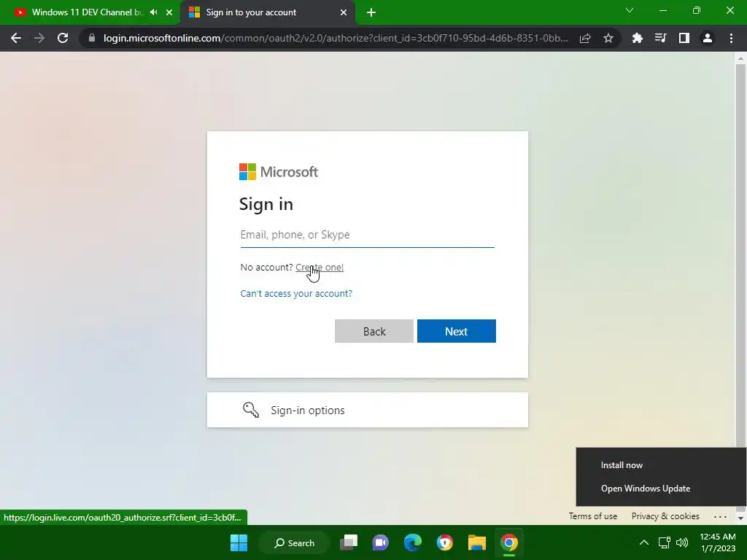The image size is (747, 560).
Task: Open Chrome extensions puzzle icon
Action: point(637,38)
